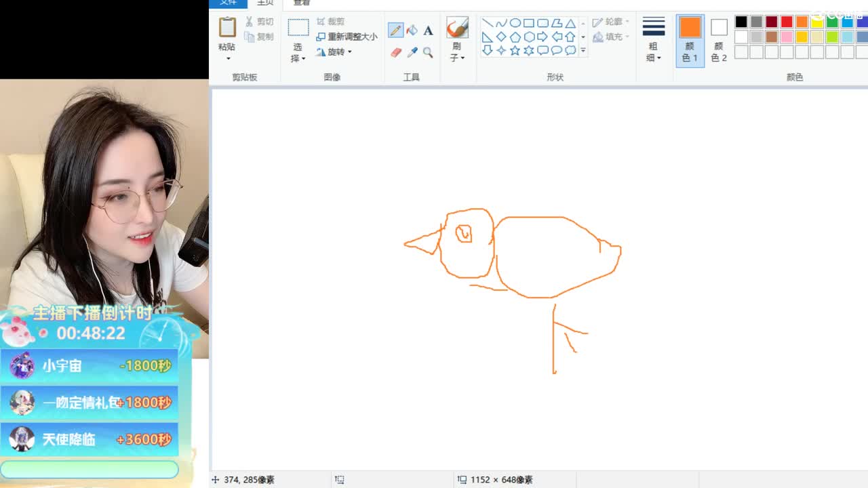Select the Fill with color bucket tool

coord(412,30)
